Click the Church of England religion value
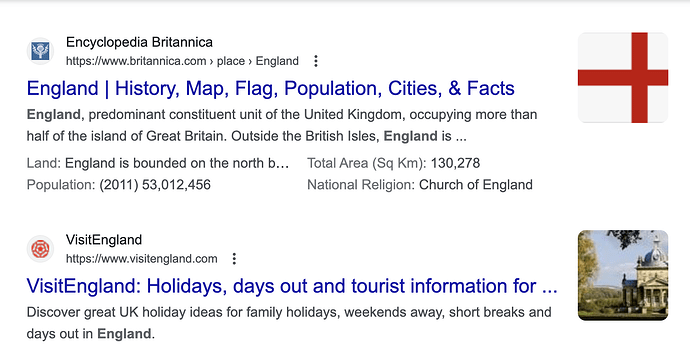The image size is (690, 360). (x=476, y=185)
